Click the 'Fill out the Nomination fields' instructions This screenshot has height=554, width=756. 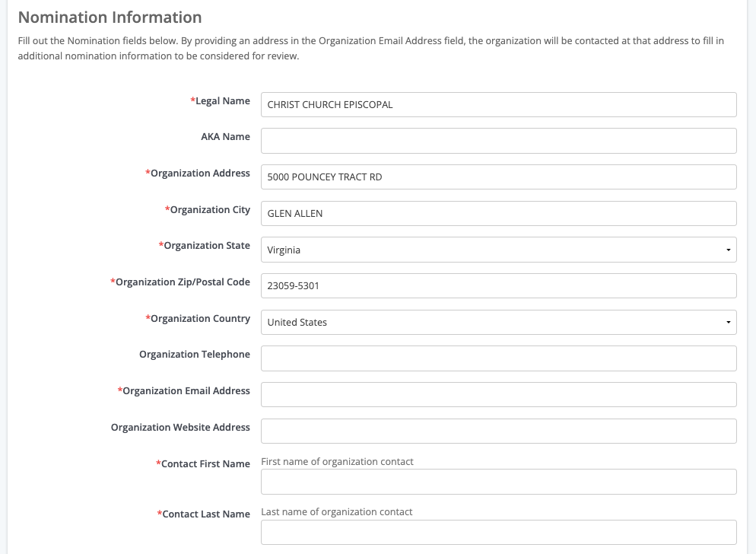(x=370, y=48)
